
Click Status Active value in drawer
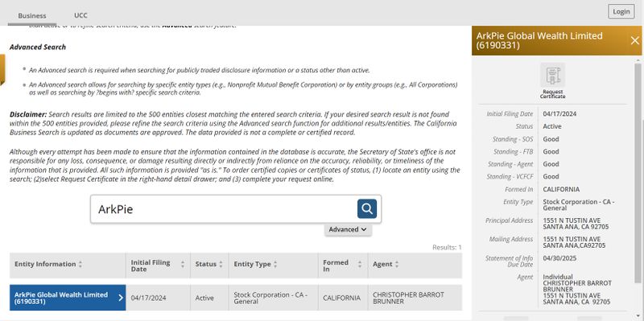click(x=552, y=126)
